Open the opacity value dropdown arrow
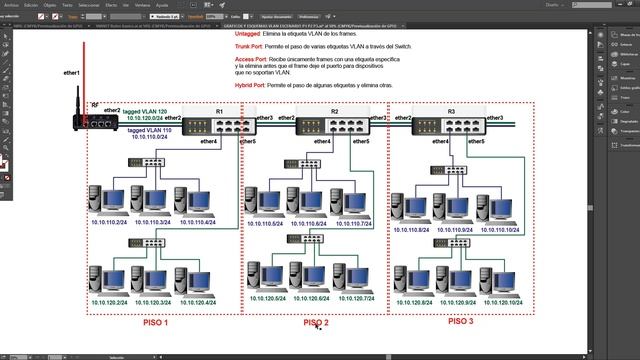 (x=226, y=17)
